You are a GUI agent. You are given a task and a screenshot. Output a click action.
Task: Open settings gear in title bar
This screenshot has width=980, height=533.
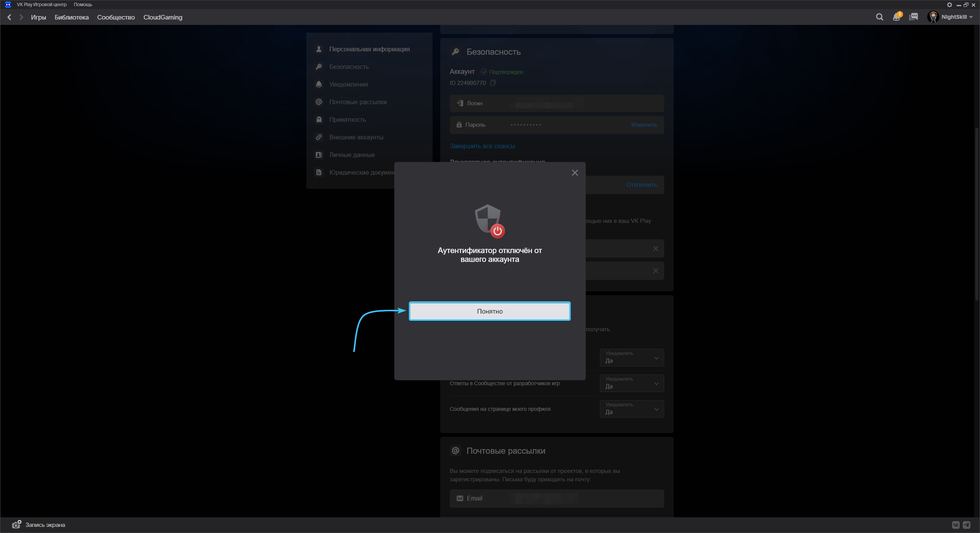coord(949,5)
